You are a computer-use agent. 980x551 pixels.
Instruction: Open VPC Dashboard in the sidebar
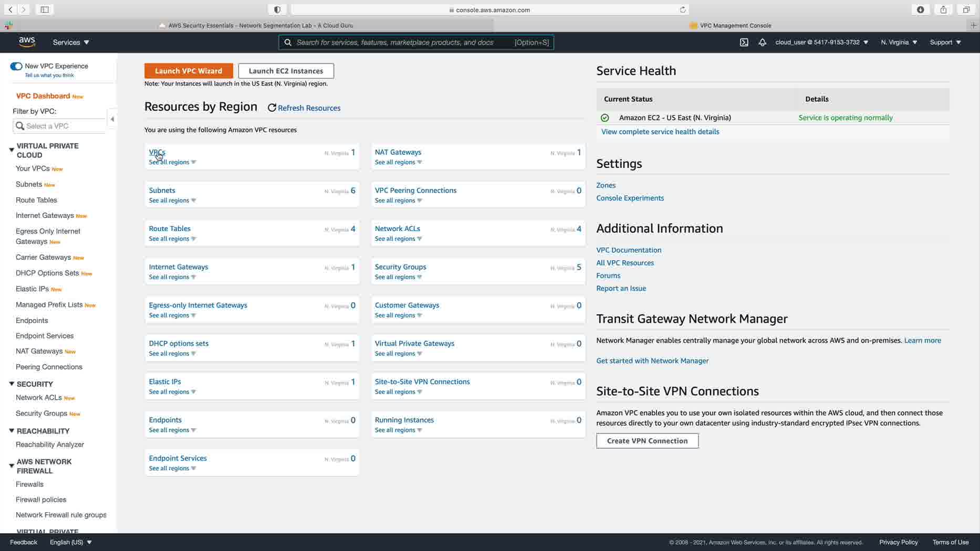click(43, 96)
